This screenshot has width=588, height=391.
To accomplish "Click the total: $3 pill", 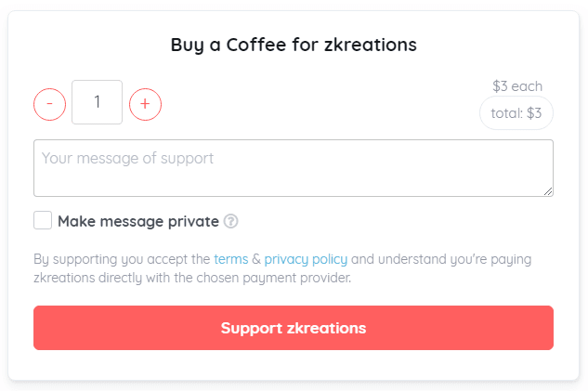I will pos(516,112).
